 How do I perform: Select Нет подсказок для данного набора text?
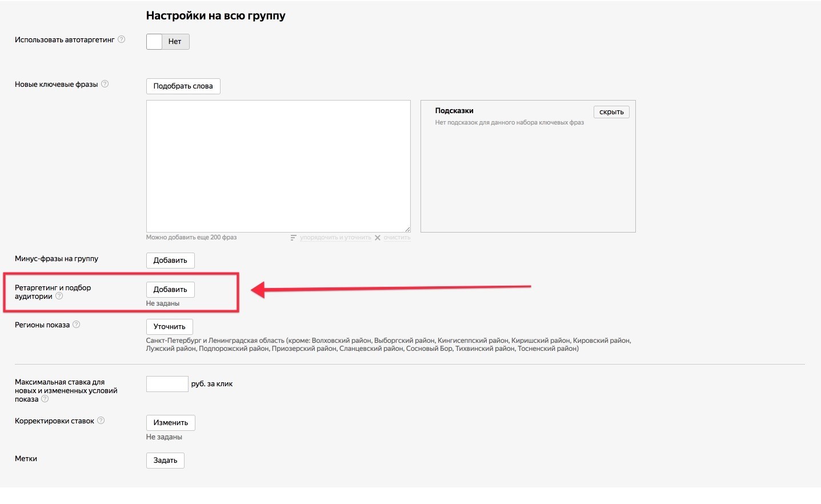(509, 122)
